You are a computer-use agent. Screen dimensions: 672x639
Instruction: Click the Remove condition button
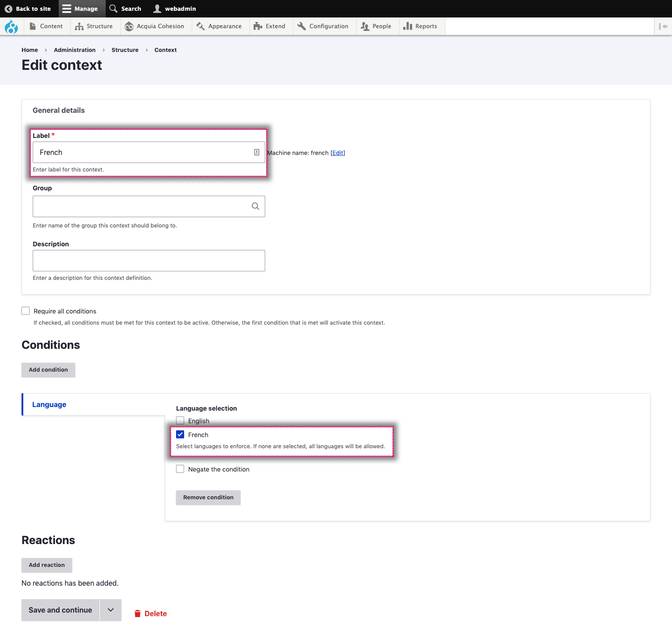[x=208, y=497]
